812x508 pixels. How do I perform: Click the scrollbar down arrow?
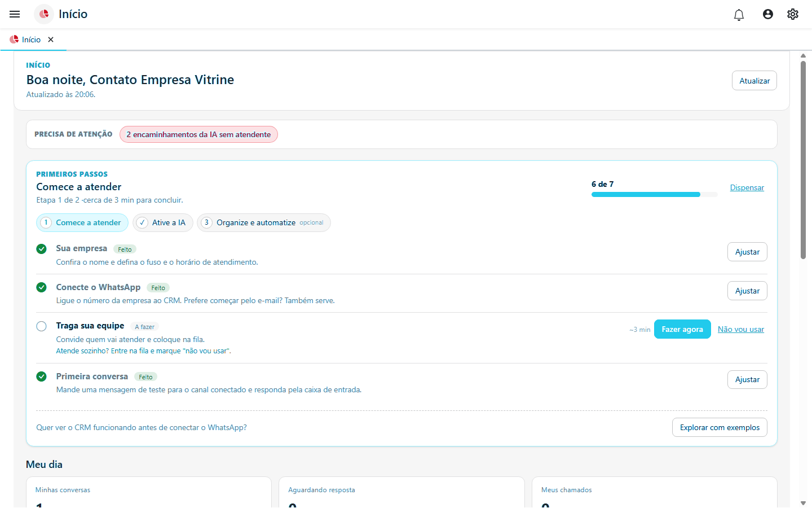point(803,503)
